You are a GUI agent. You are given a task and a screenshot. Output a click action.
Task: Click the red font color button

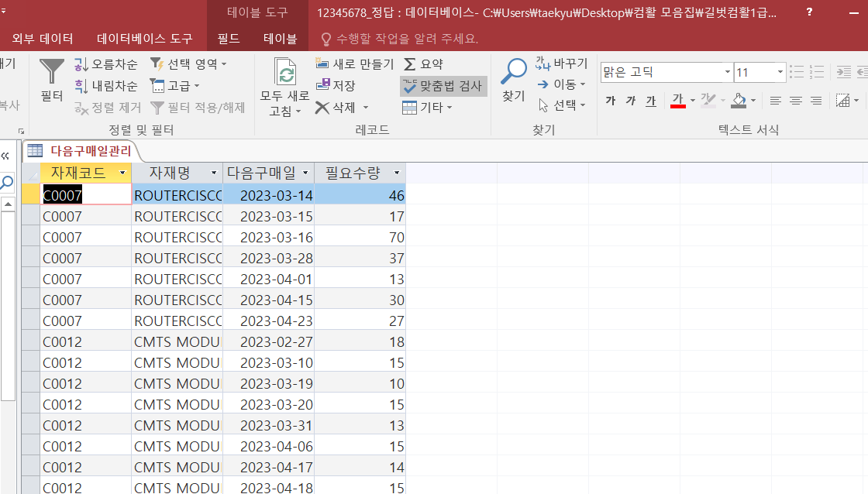[x=677, y=101]
